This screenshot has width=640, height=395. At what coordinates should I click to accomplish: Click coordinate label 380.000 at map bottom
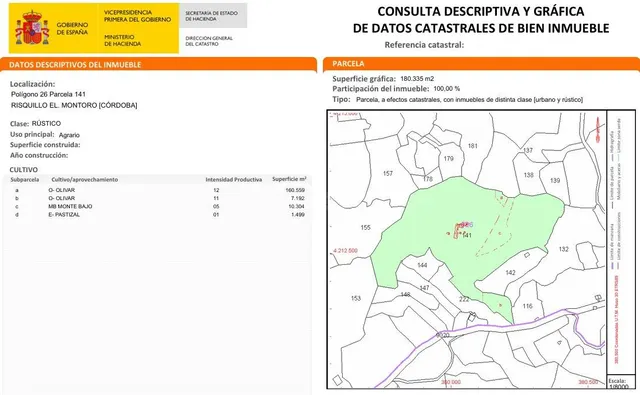pos(451,382)
